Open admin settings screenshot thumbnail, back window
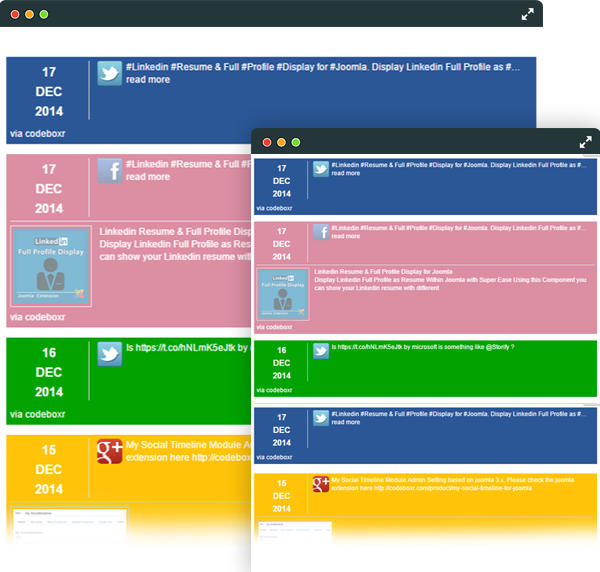The image size is (600, 572). click(x=70, y=524)
